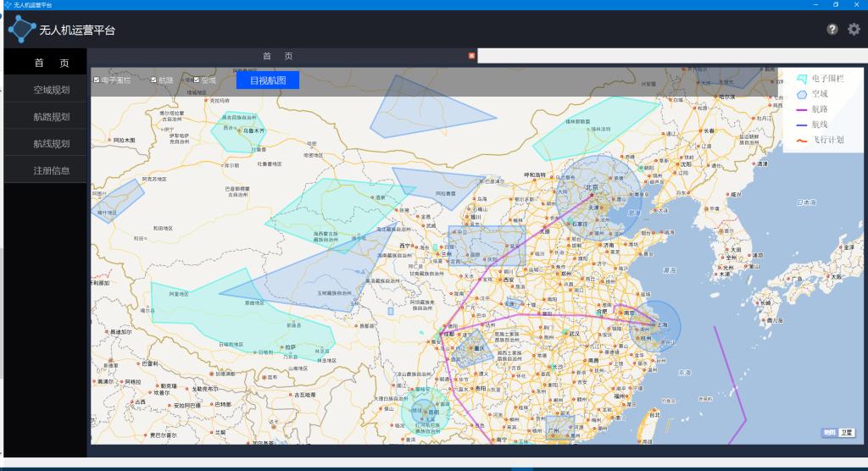Open 空域规划 in the sidebar
868x471 pixels.
point(52,90)
